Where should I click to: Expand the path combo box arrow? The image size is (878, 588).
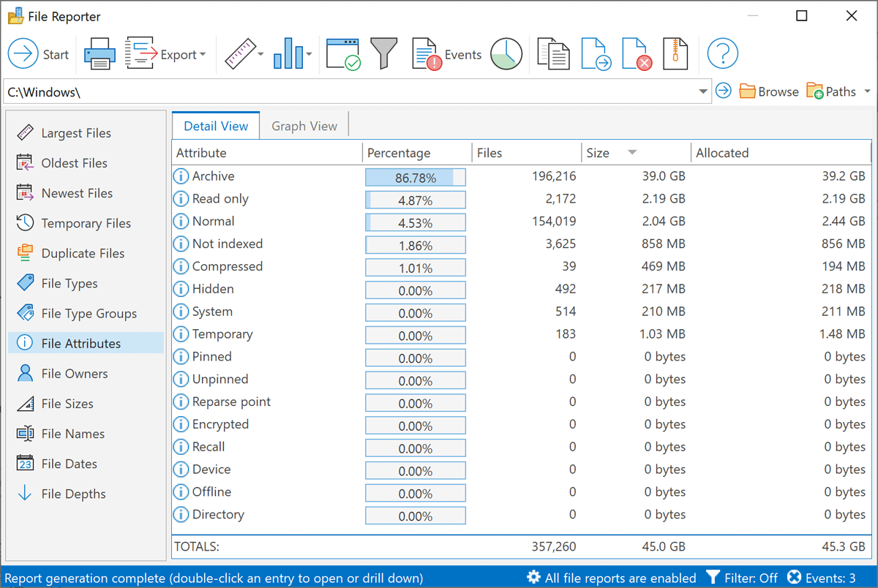703,91
